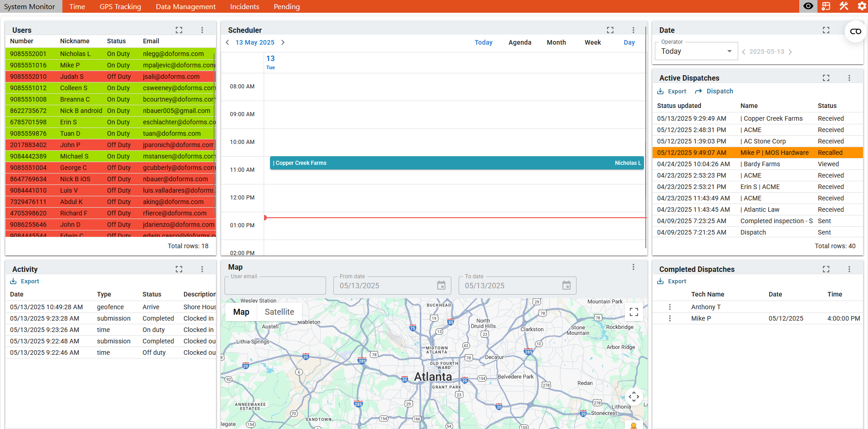Open Active Dispatches options menu

pyautogui.click(x=849, y=78)
